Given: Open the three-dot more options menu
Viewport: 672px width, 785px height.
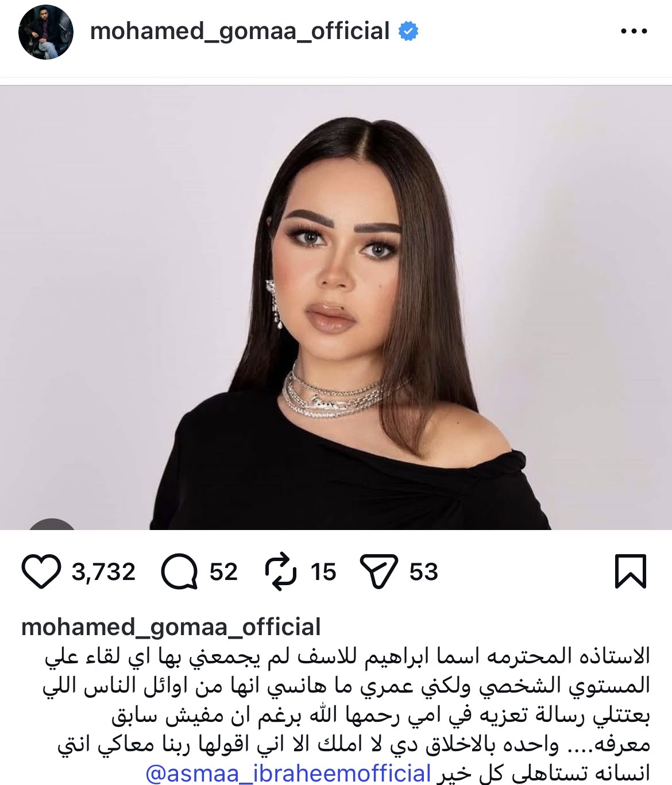Looking at the screenshot, I should click(634, 31).
